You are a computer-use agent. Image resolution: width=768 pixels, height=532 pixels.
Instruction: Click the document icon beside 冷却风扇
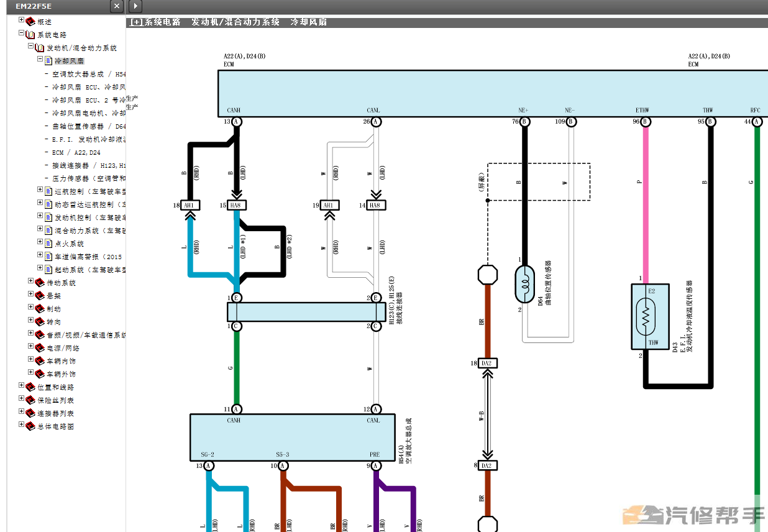pos(49,61)
